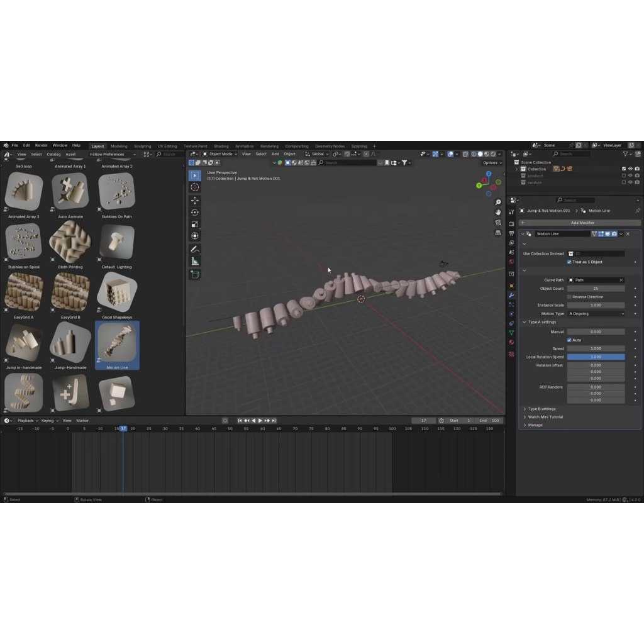Select the Select Box tool
Viewport: 644px width, 644px height.
coord(195,175)
